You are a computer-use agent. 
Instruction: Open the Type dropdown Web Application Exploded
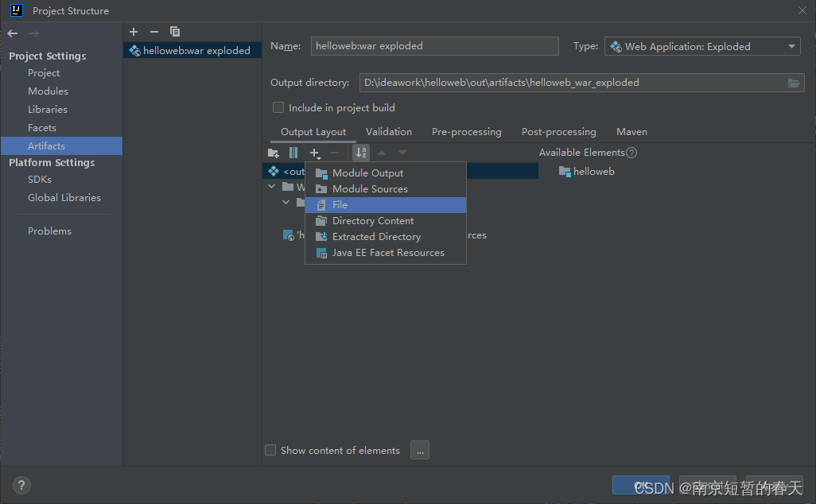point(702,46)
